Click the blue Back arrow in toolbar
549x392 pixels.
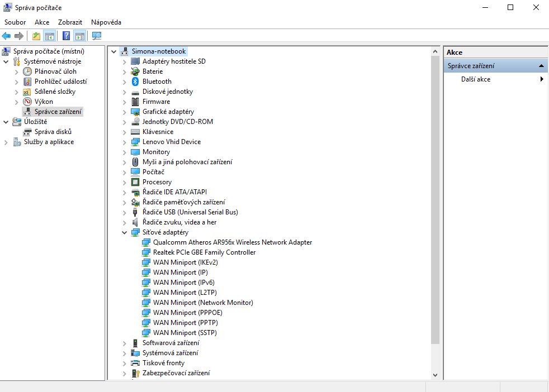pos(7,36)
